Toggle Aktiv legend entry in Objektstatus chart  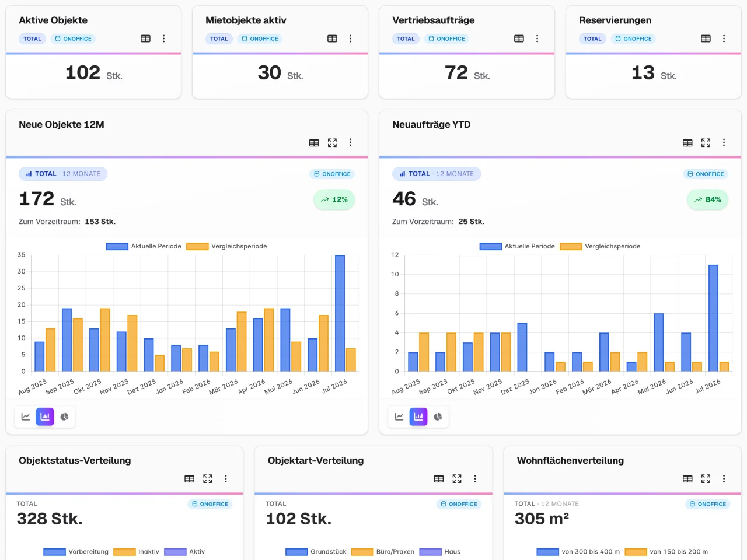184,552
